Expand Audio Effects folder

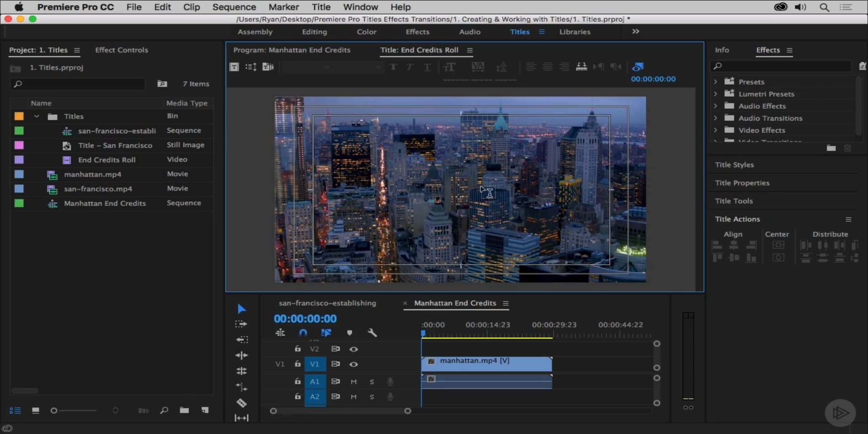715,106
